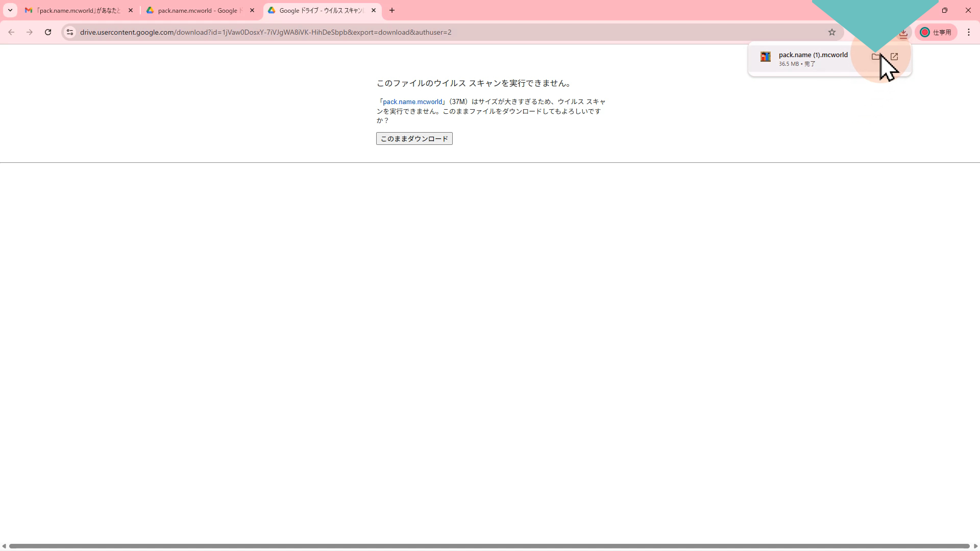Open the tab search dropdown
Screen dimensions: 980x551
tap(10, 10)
